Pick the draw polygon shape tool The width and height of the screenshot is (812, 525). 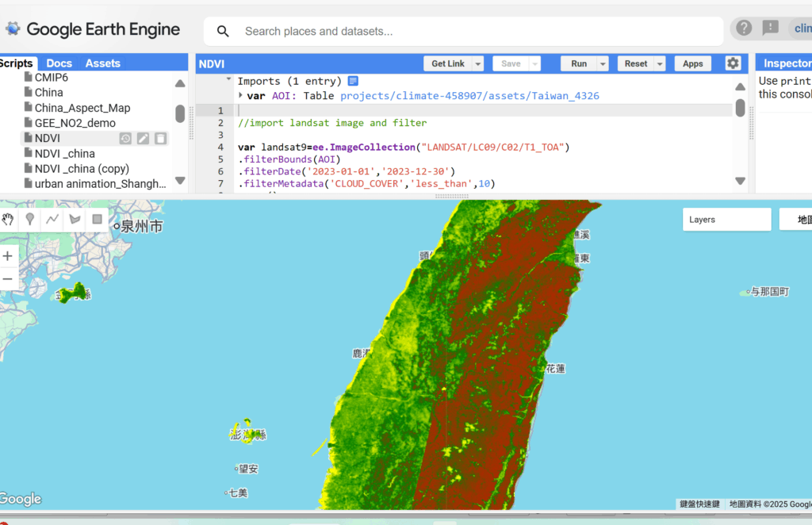75,220
